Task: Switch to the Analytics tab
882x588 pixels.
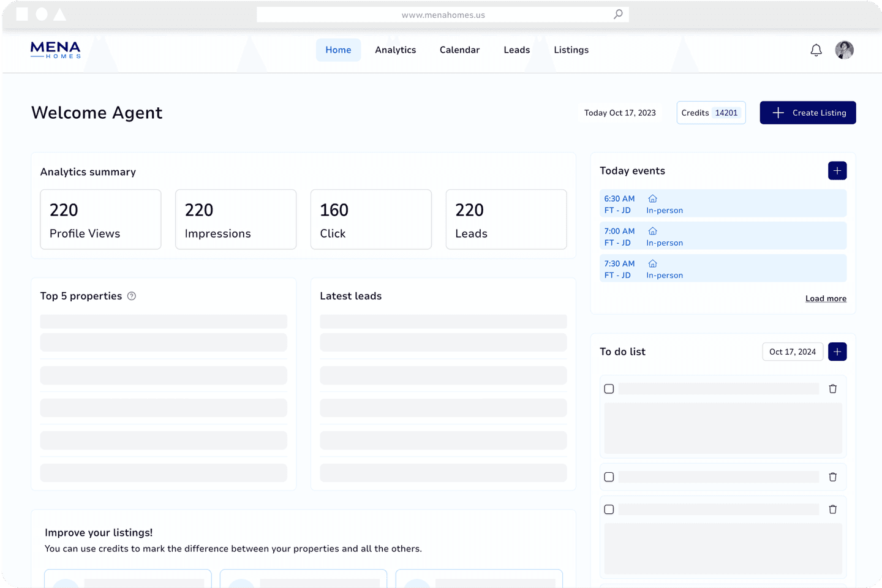Action: (395, 50)
